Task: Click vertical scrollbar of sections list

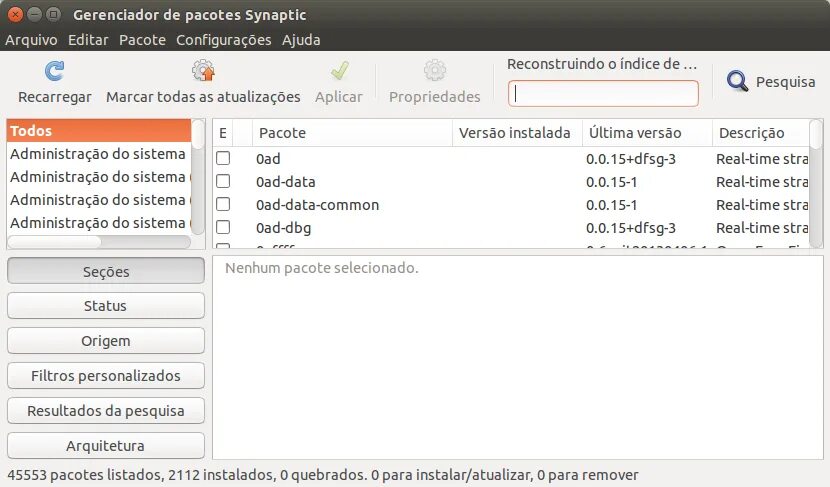Action: pos(198,177)
